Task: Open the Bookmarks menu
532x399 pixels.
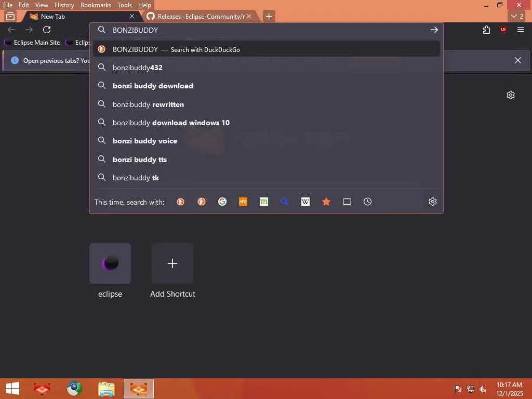Action: tap(96, 5)
